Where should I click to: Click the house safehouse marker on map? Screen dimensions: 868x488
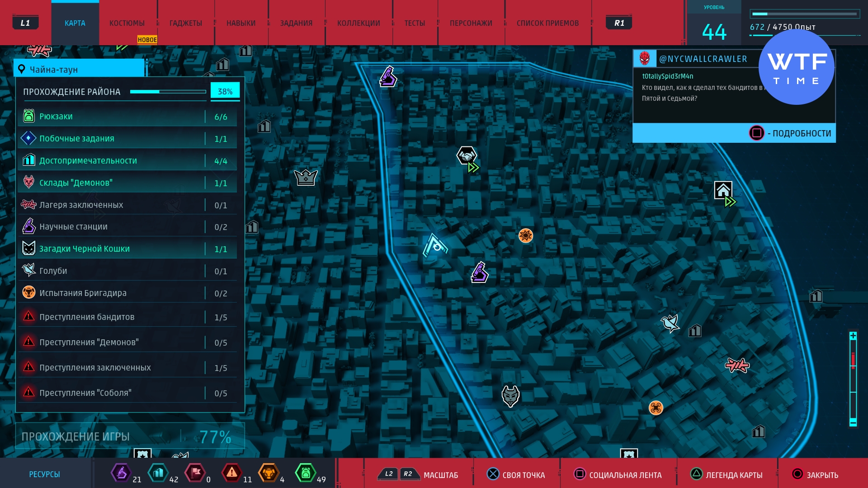[x=723, y=190]
